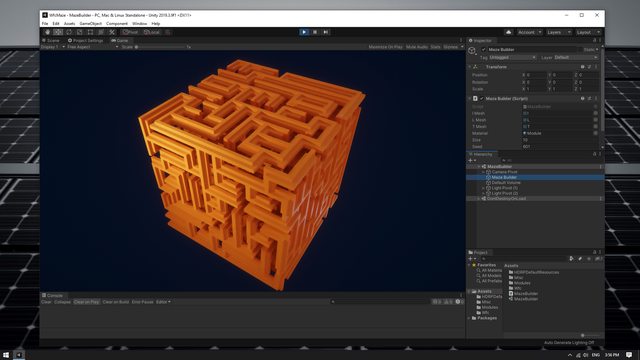Select the Rect transform tool
640x360 pixels.
[90, 32]
